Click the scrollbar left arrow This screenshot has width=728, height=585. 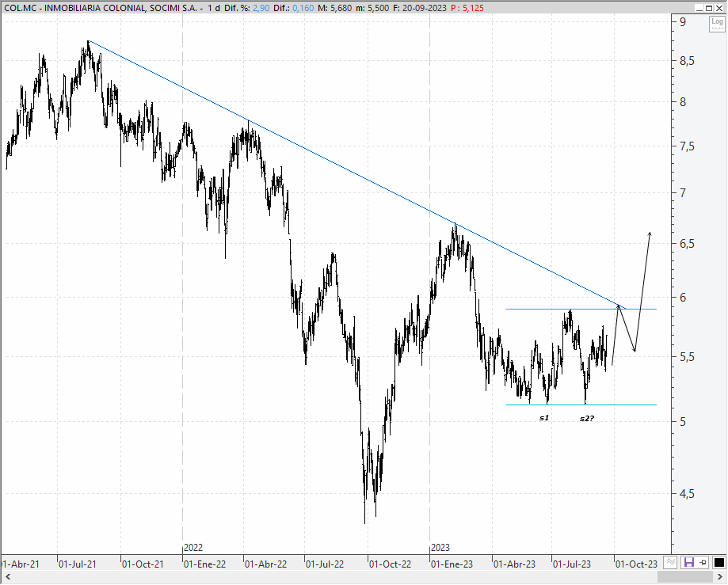coord(7,577)
